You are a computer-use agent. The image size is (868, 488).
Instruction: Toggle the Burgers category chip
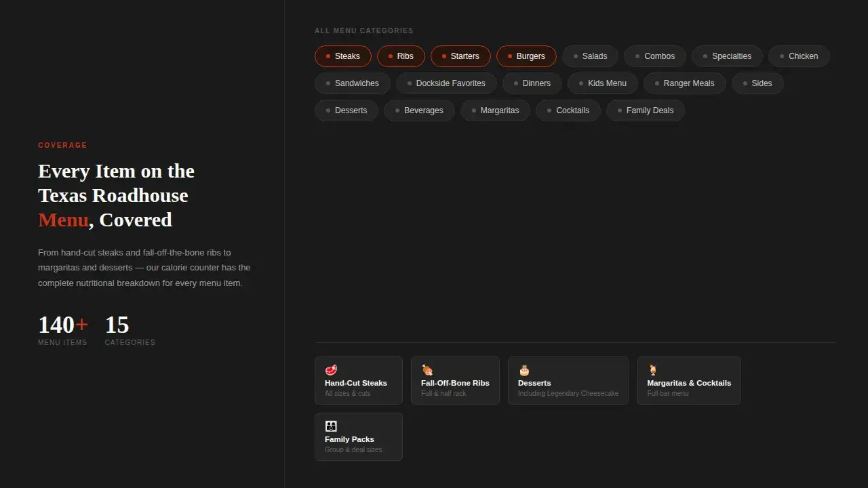(526, 56)
